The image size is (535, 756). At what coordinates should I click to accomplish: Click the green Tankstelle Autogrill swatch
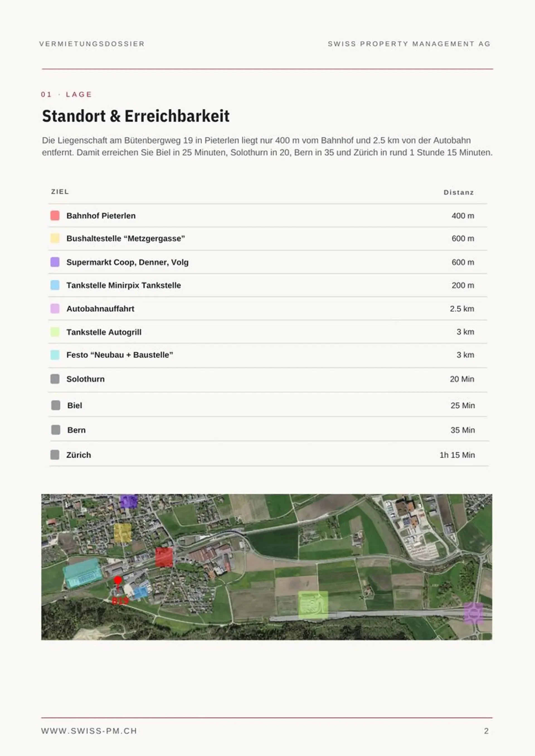(x=55, y=332)
